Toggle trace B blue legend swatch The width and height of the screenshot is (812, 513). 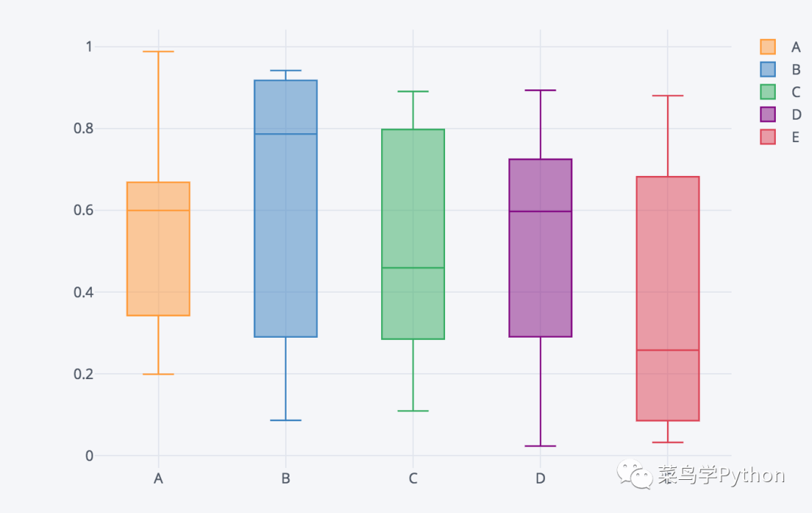coord(768,69)
